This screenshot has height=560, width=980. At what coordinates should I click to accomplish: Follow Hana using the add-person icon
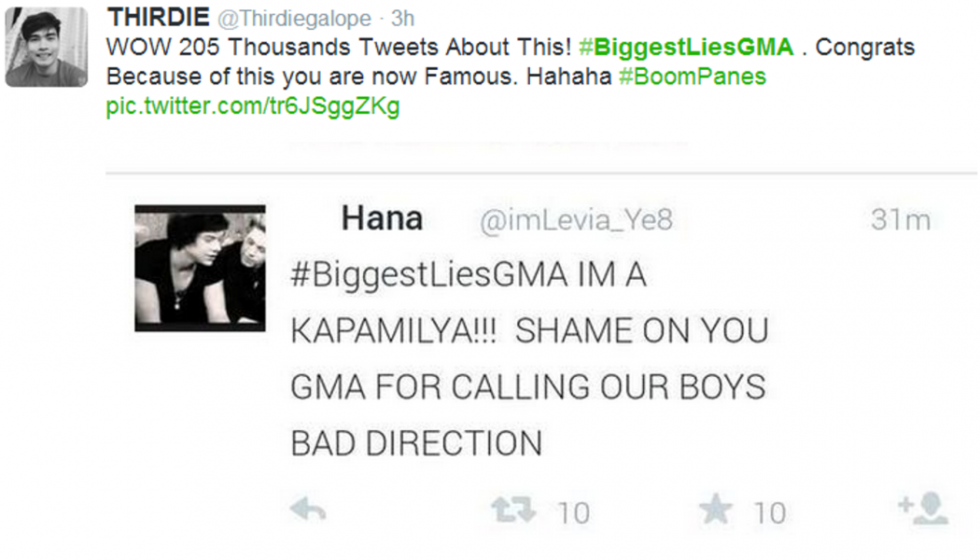click(x=924, y=509)
